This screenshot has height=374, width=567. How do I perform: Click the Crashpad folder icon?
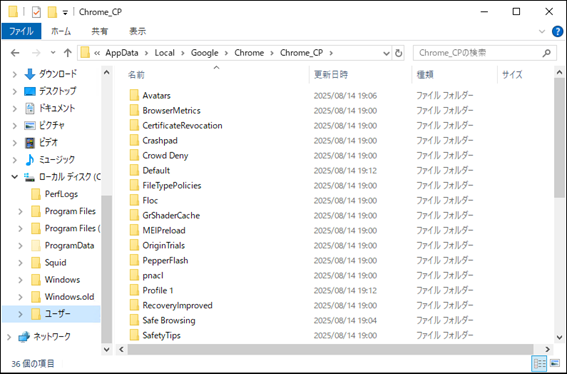pyautogui.click(x=134, y=140)
